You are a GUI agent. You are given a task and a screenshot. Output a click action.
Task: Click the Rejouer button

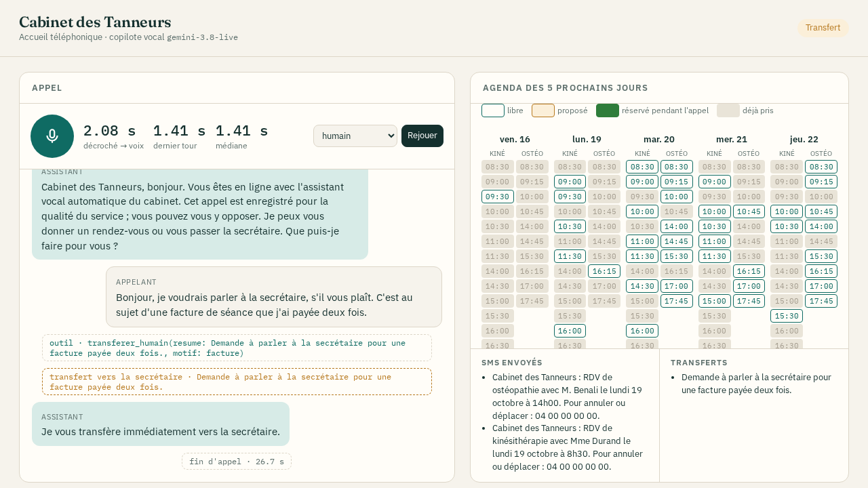pos(422,136)
